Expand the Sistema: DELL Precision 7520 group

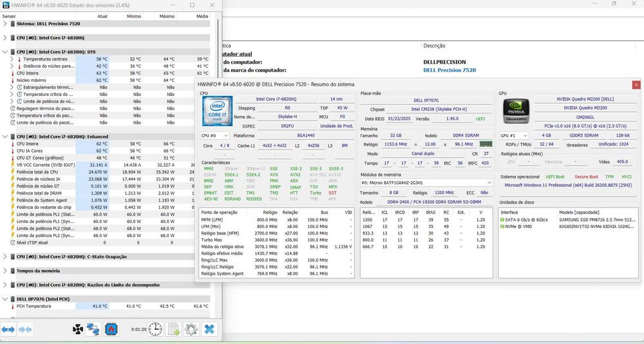(x=5, y=24)
